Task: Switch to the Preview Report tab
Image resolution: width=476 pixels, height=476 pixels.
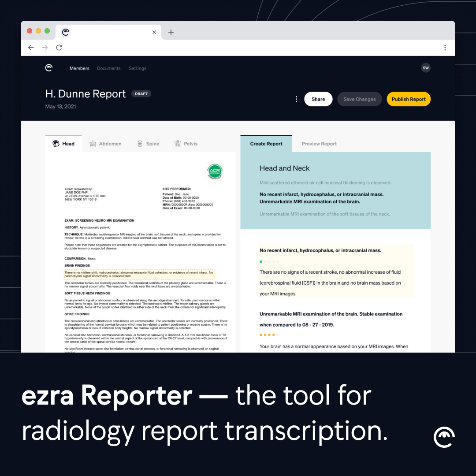Action: (x=319, y=144)
